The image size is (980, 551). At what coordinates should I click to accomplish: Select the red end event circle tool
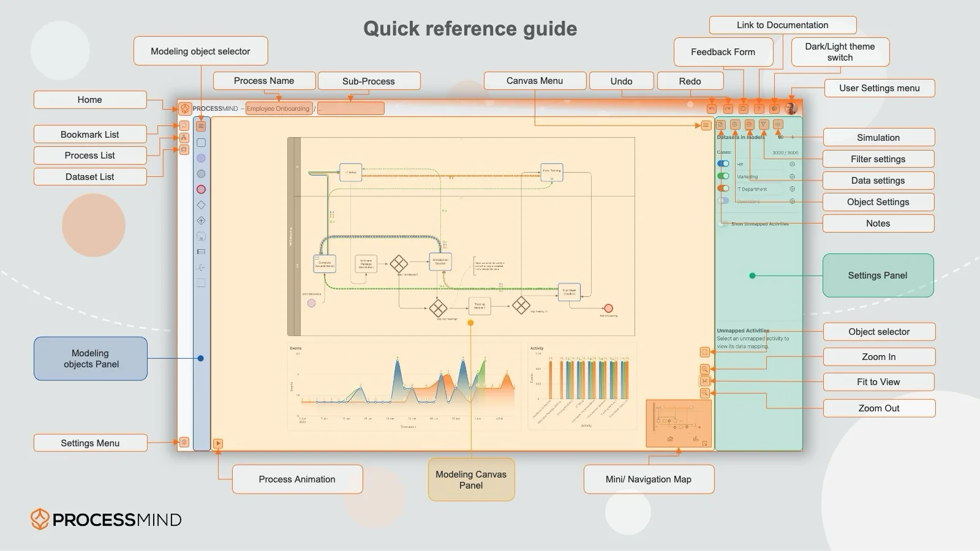point(201,189)
